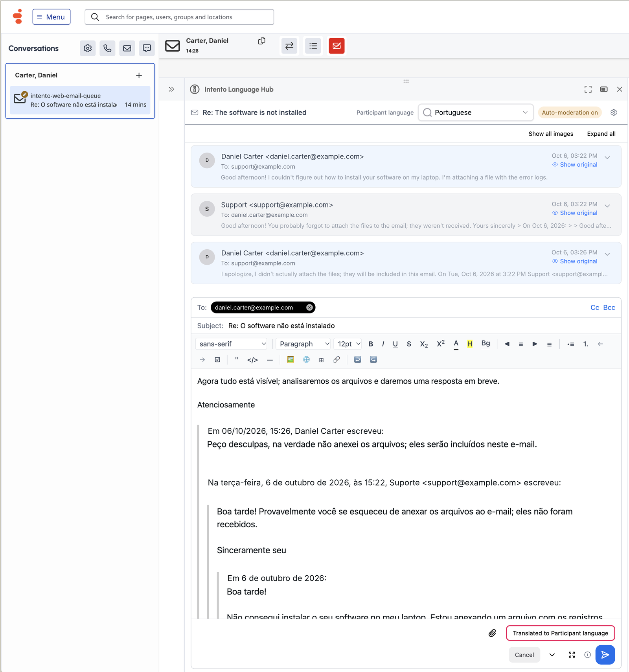The image size is (629, 672).
Task: Open the email filter in Conversations
Action: (x=127, y=48)
